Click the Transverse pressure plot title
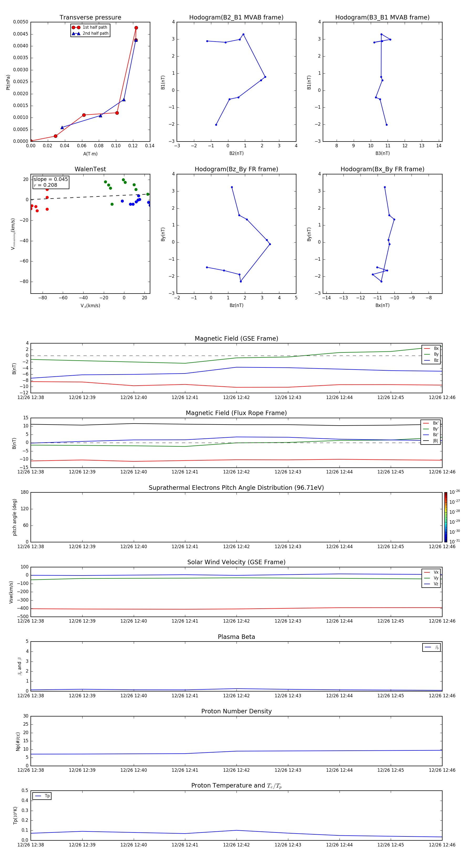Image resolution: width=473 pixels, height=868 pixels. [x=90, y=18]
